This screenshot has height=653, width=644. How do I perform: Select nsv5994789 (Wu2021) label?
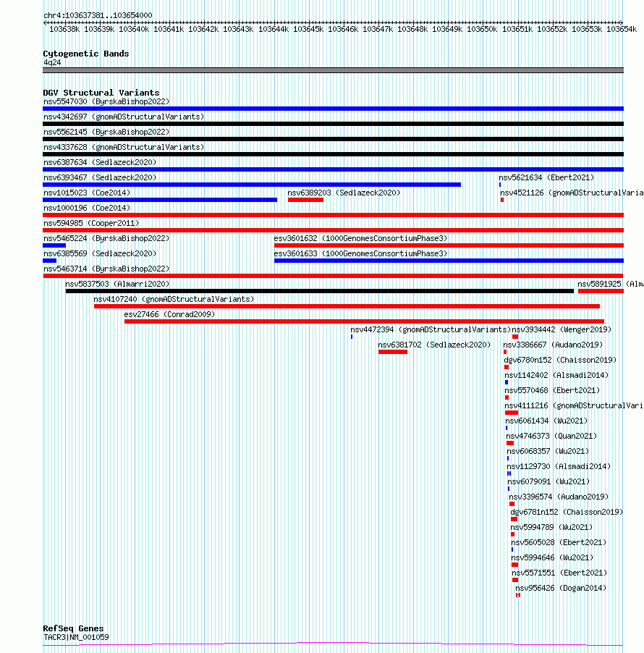point(551,527)
